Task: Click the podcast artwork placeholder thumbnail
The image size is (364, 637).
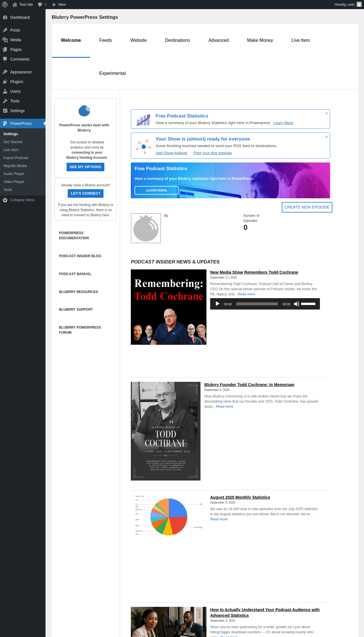Action: [x=146, y=228]
